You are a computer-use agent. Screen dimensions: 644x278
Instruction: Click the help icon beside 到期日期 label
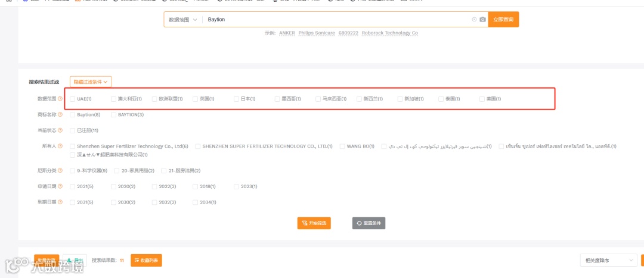(x=60, y=202)
